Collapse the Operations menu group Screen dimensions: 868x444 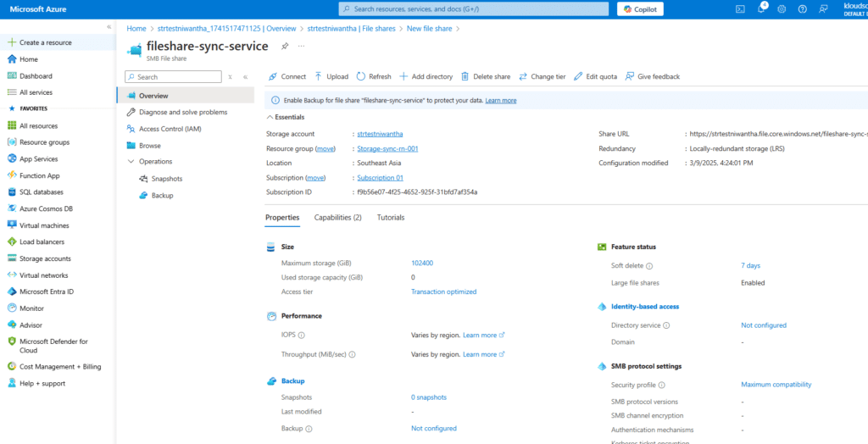(131, 161)
